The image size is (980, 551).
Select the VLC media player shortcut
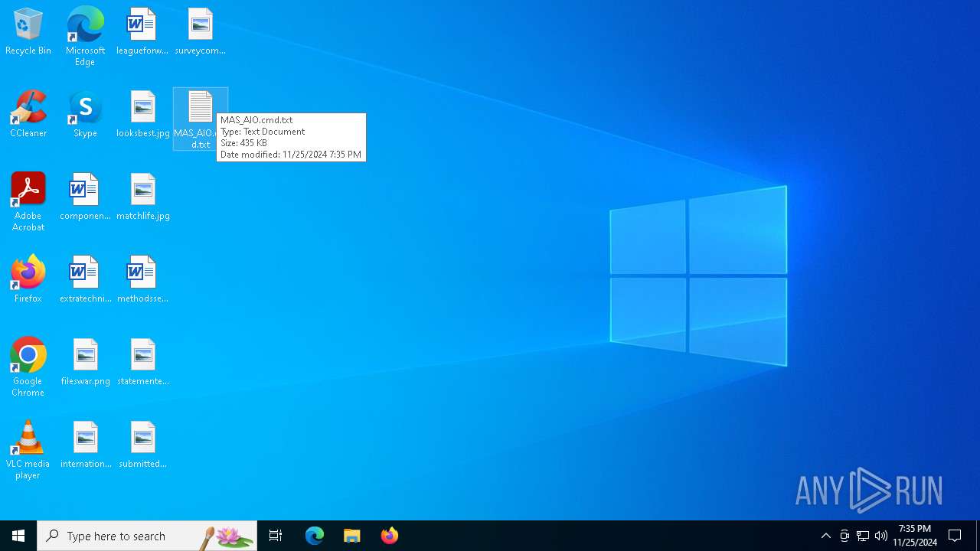click(x=28, y=450)
